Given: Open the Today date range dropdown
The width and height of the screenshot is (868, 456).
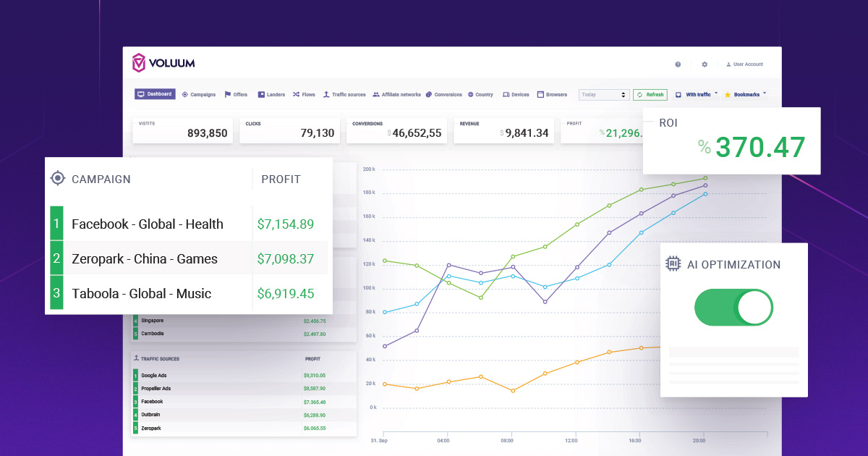Looking at the screenshot, I should point(604,95).
